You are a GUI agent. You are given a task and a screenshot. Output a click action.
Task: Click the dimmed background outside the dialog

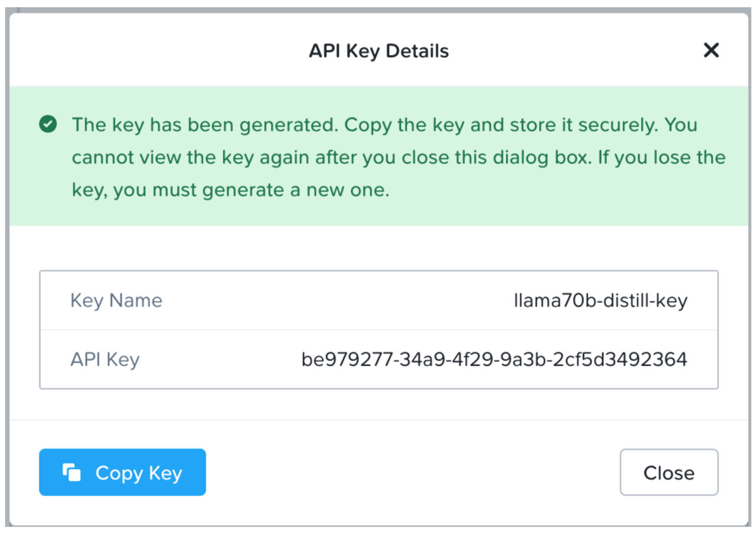click(x=378, y=5)
